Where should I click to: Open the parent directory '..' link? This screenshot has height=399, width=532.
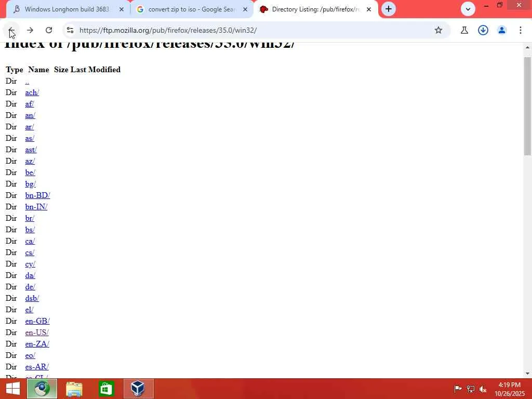point(27,81)
